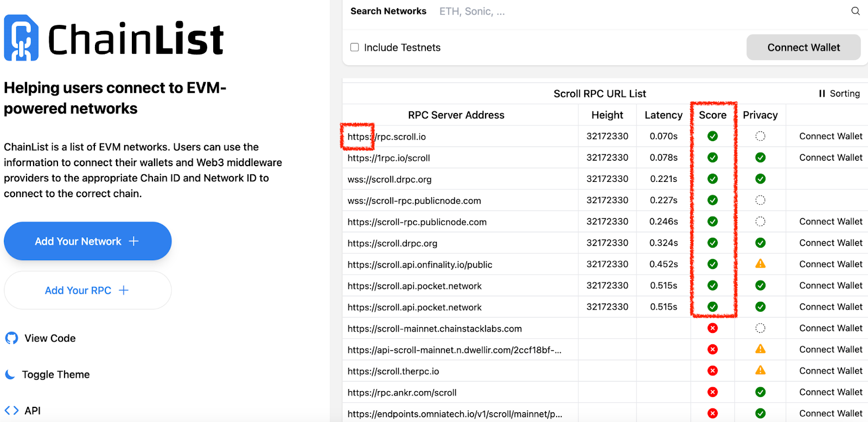
Task: Connect Wallet for scroll.therpc.io row
Action: (x=831, y=370)
